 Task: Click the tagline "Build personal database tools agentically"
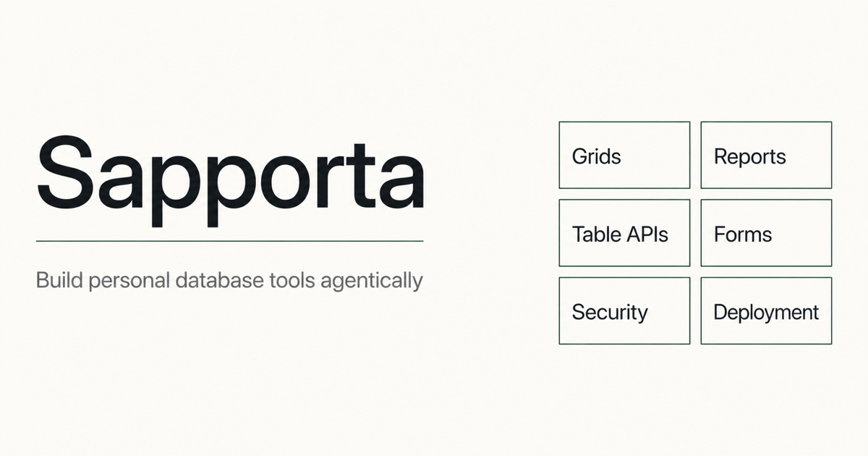(x=229, y=281)
